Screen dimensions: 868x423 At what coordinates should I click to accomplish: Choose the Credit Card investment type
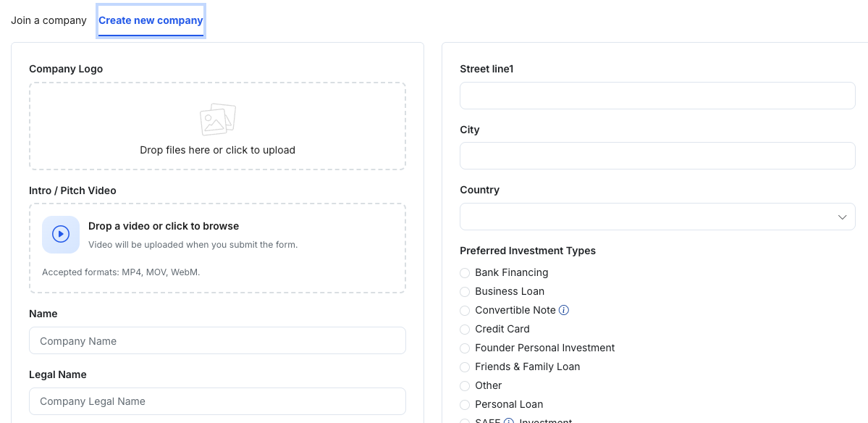pos(465,330)
